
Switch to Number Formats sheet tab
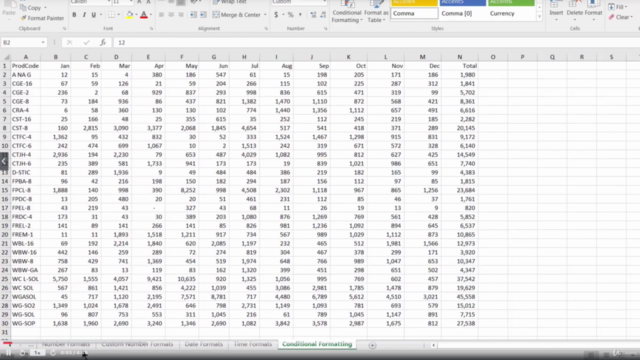(66, 344)
